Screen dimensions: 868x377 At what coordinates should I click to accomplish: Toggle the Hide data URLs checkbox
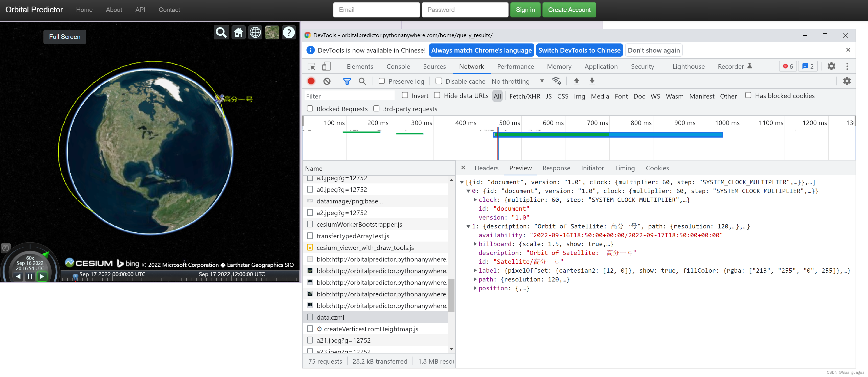click(x=437, y=95)
